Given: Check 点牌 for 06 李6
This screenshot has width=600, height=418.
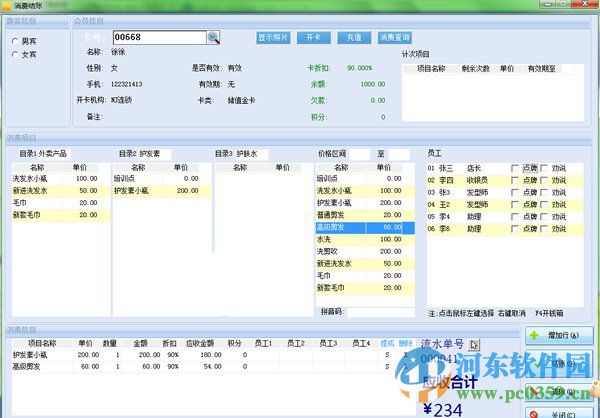Looking at the screenshot, I should [x=515, y=229].
